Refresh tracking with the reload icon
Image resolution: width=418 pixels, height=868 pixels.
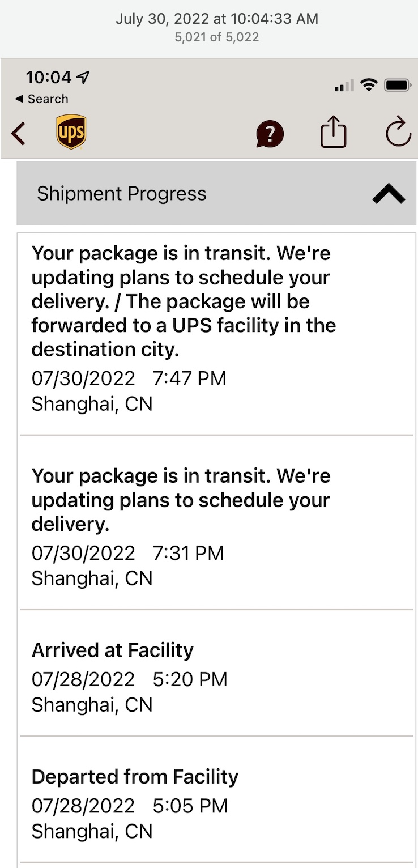point(398,131)
